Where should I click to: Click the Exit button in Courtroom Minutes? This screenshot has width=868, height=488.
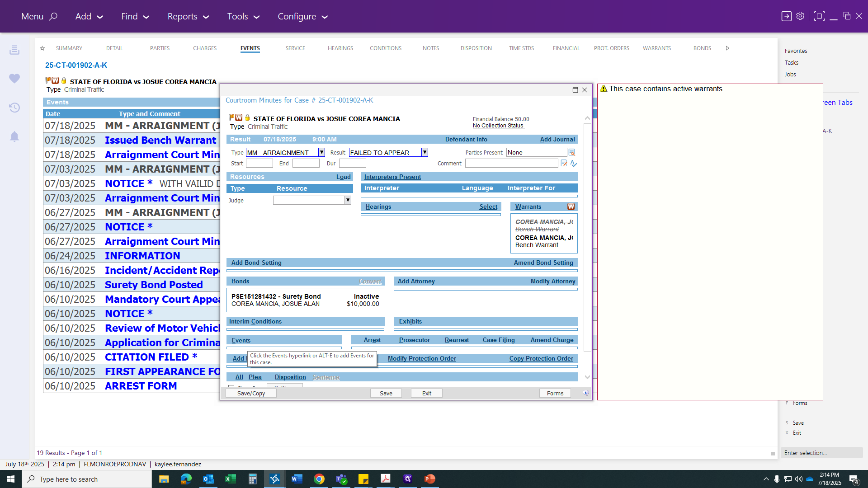click(x=426, y=393)
